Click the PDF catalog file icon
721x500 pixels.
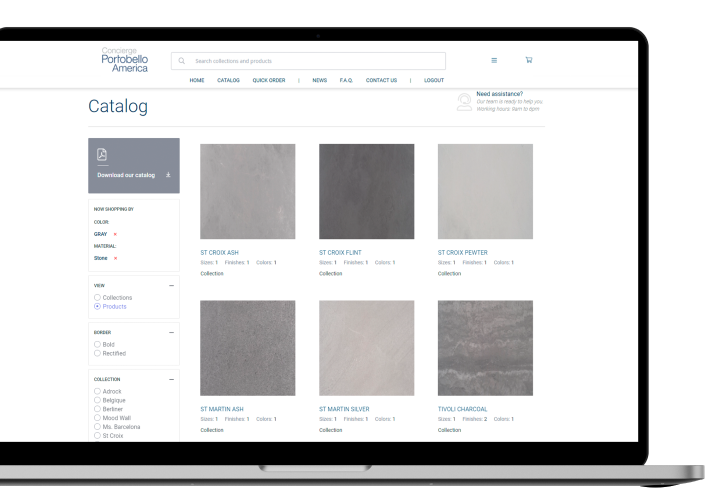click(x=101, y=154)
